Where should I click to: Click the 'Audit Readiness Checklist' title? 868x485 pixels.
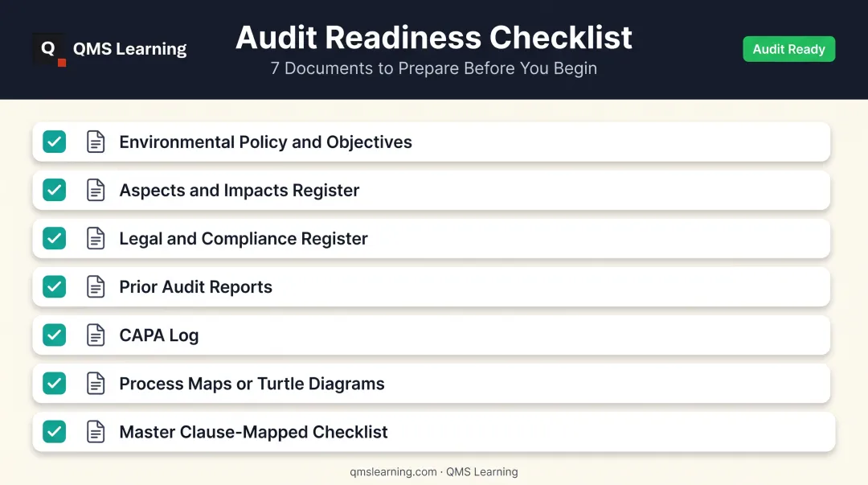pyautogui.click(x=434, y=38)
